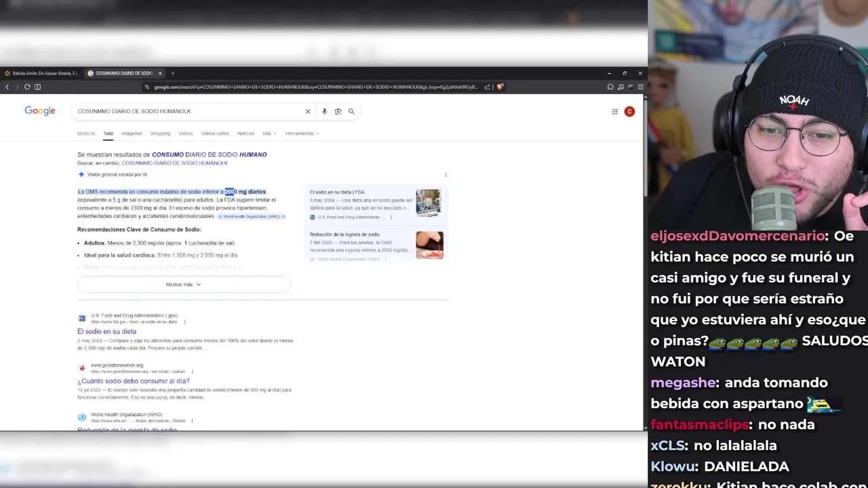Open Google Lens image search icon
Viewport: 868px width, 488px height.
click(x=338, y=111)
